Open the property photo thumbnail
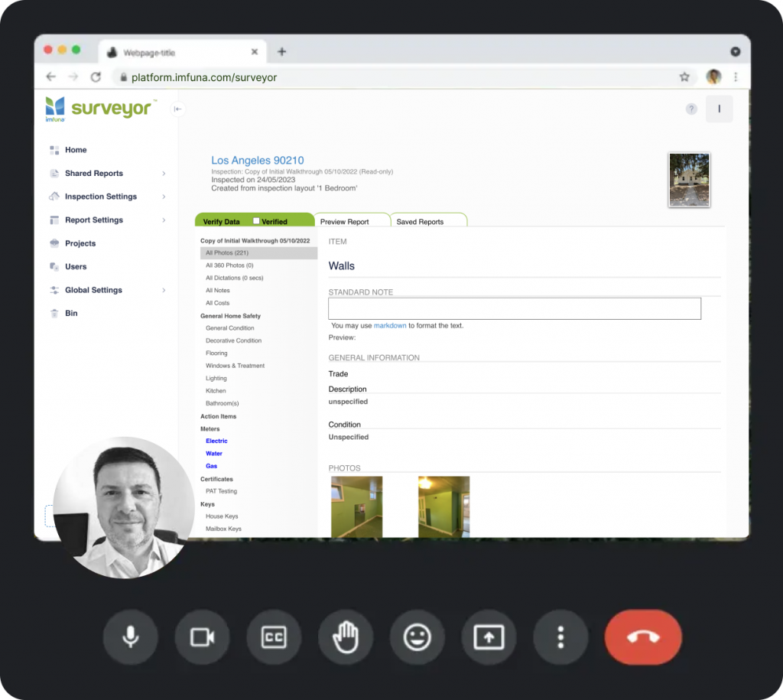Image resolution: width=783 pixels, height=700 pixels. [x=688, y=180]
